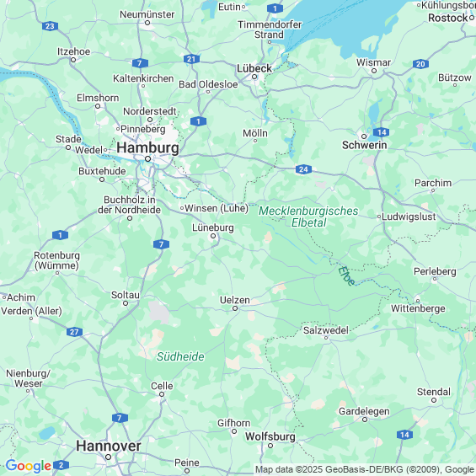Image resolution: width=476 pixels, height=476 pixels.
Task: Click the A24 highway shield
Action: coord(303,169)
